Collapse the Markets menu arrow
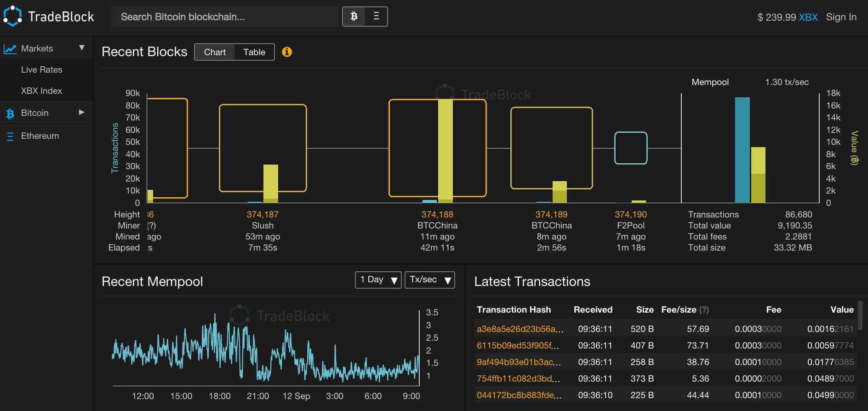 pos(82,48)
